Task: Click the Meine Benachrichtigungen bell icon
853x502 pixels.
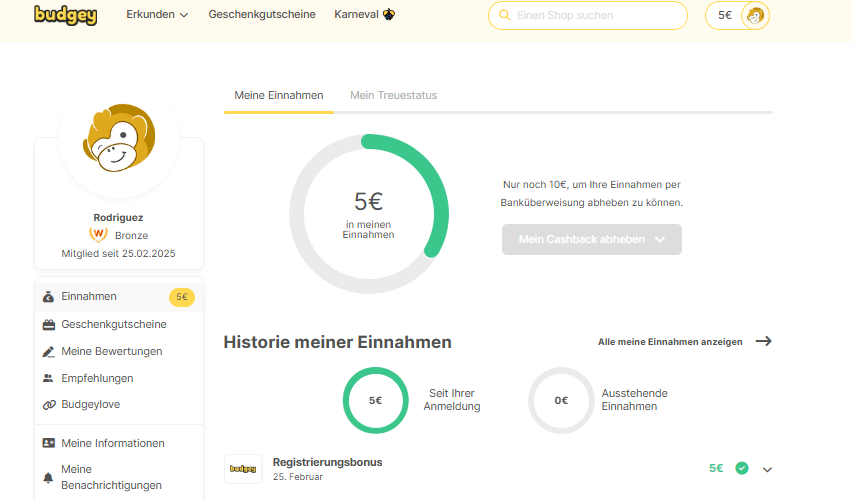Action: (48, 478)
